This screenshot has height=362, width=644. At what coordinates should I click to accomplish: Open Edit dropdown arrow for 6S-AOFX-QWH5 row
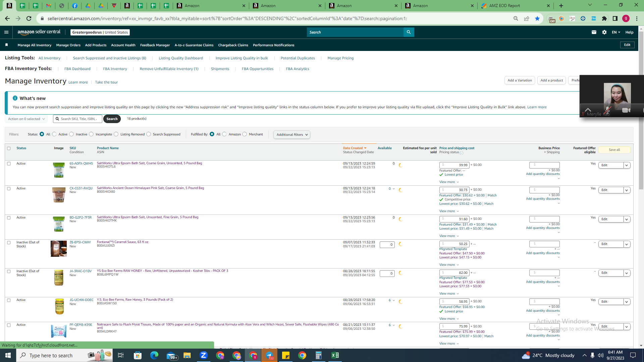[x=627, y=165]
